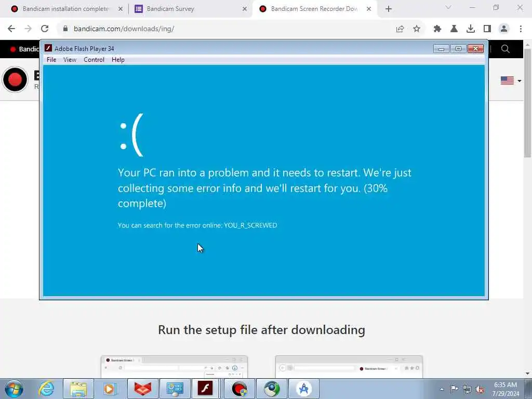Share this page icon
Image resolution: width=532 pixels, height=399 pixels.
point(400,29)
